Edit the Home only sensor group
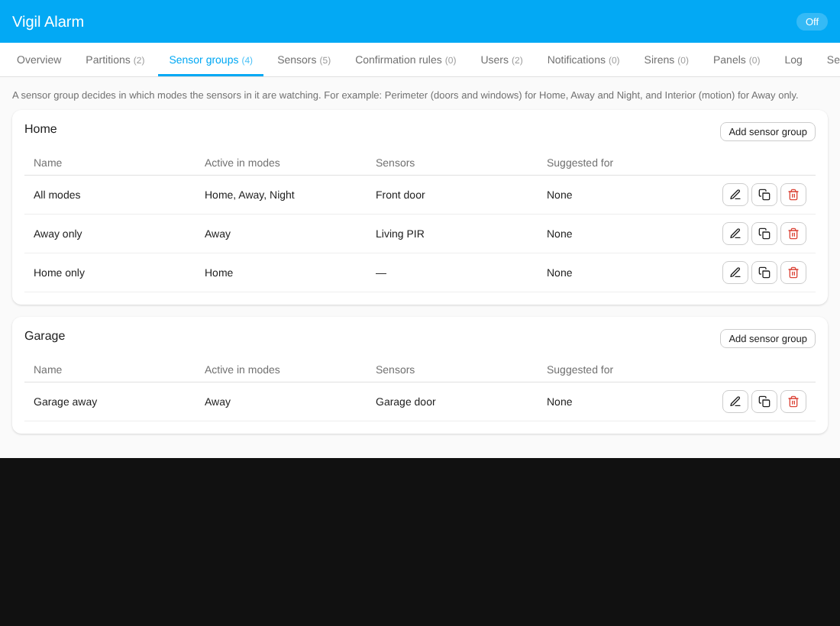Viewport: 840px width, 626px height. coord(735,273)
